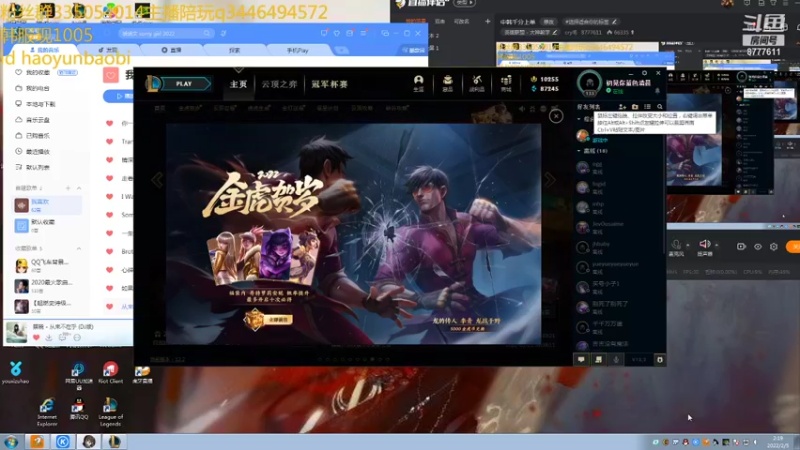This screenshot has width=800, height=450.
Task: Open streaming tool settings gear
Action: pos(774,246)
